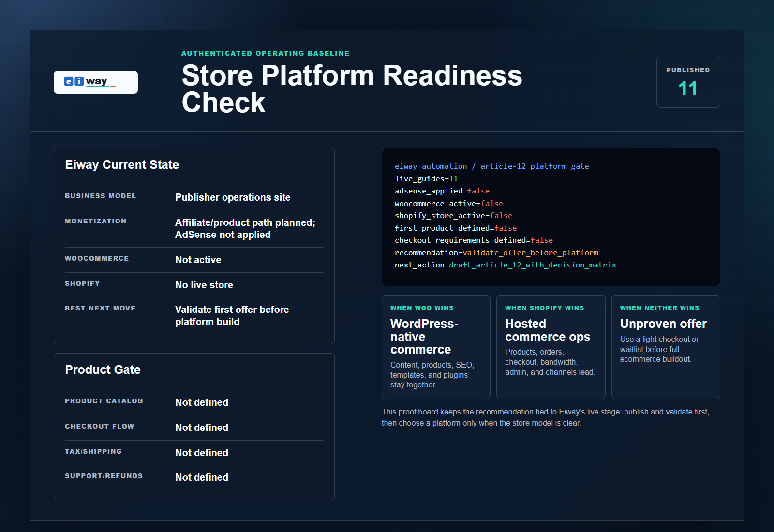Click the Checkout Flow row label
This screenshot has height=532, width=774.
[100, 426]
